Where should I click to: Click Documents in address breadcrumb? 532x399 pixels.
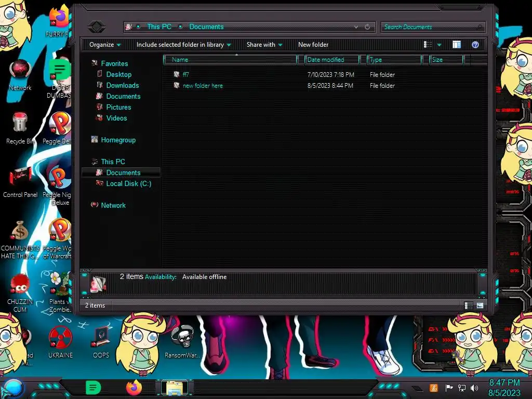[x=206, y=26]
